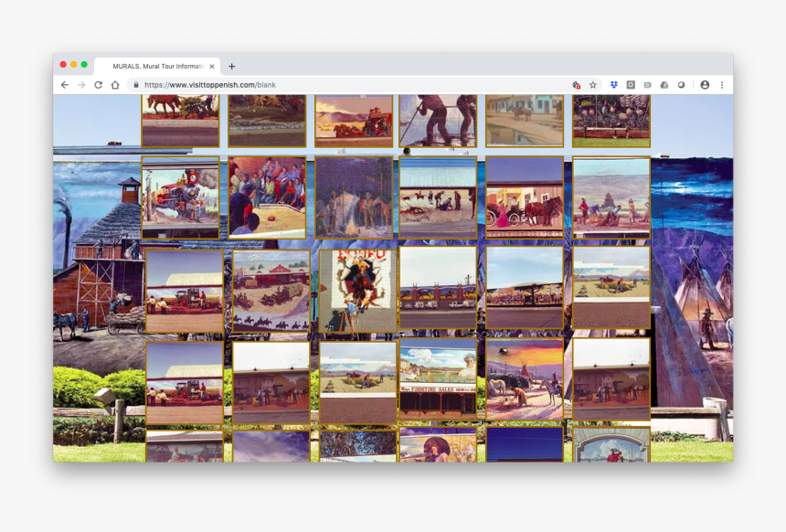Viewport: 786px width, 532px height.
Task: Open the steam locomotive mural thumbnail
Action: click(x=180, y=198)
